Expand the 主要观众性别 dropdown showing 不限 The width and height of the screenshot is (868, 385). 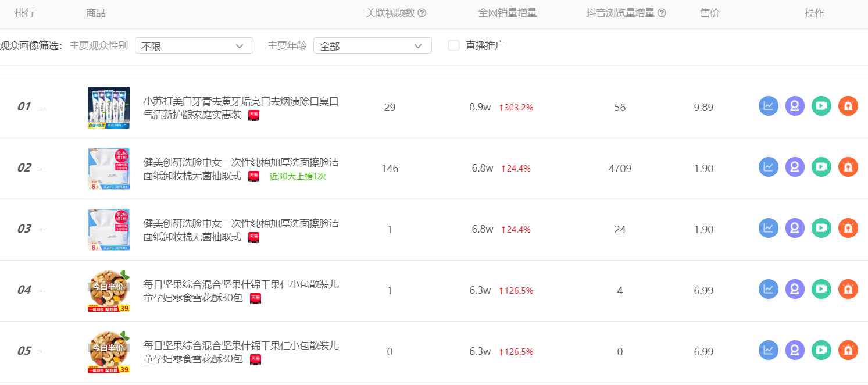(194, 45)
